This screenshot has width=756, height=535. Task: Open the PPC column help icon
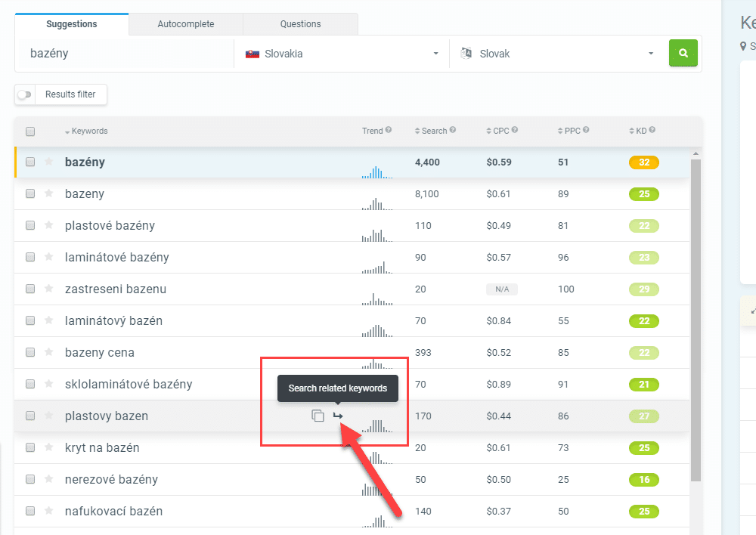586,130
